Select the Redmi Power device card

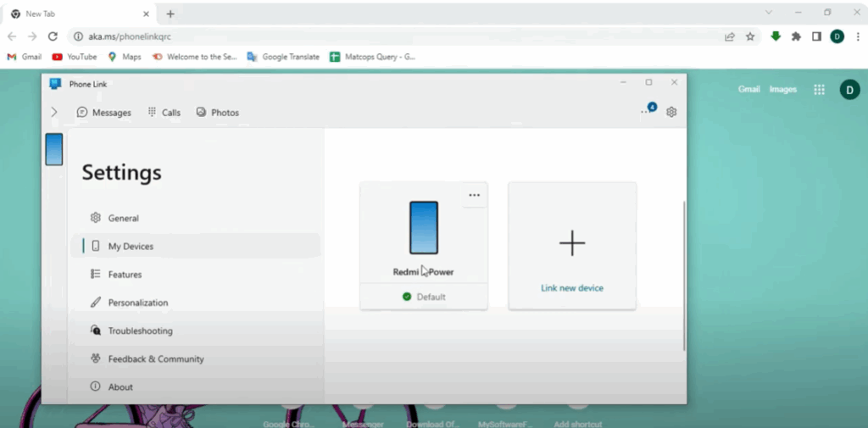(x=424, y=245)
